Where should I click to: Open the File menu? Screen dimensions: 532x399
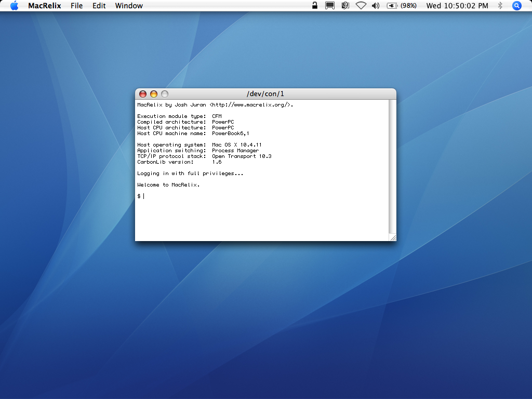[x=77, y=6]
